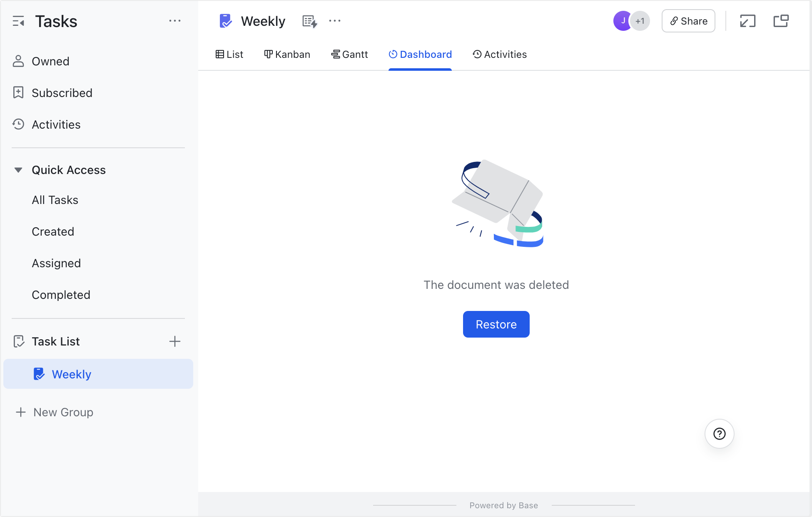
Task: Open the Tasks panel ellipsis menu
Action: (x=175, y=21)
